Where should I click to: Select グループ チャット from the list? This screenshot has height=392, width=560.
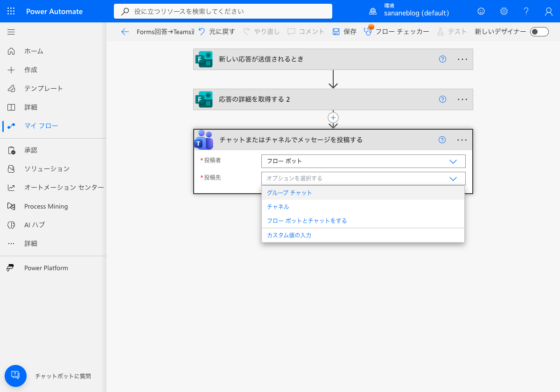pos(363,193)
